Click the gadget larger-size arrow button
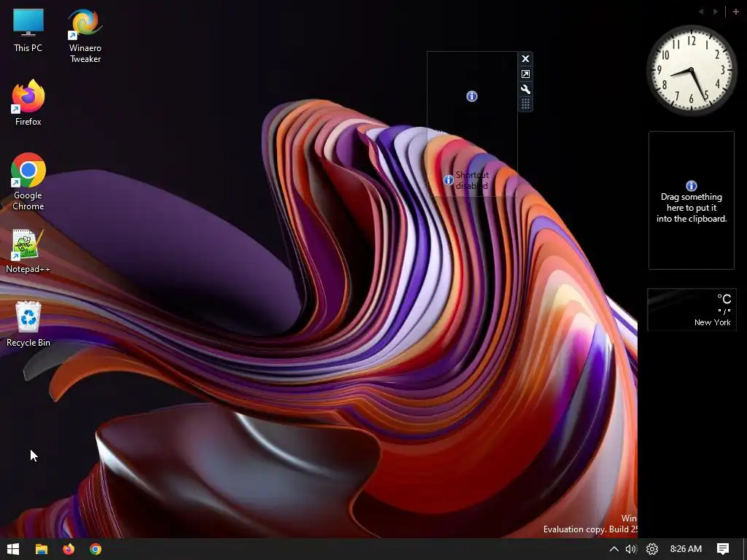747x560 pixels. point(525,74)
